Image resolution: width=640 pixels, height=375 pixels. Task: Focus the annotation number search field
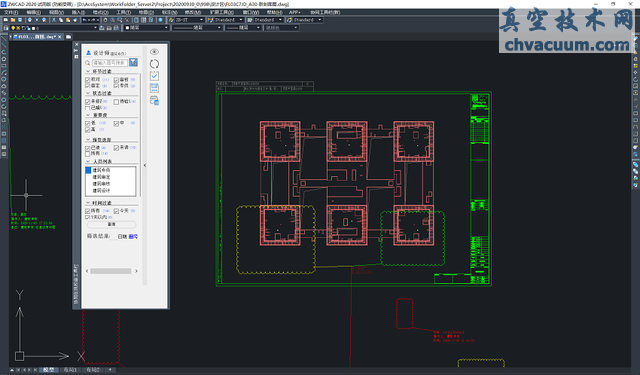[110, 63]
